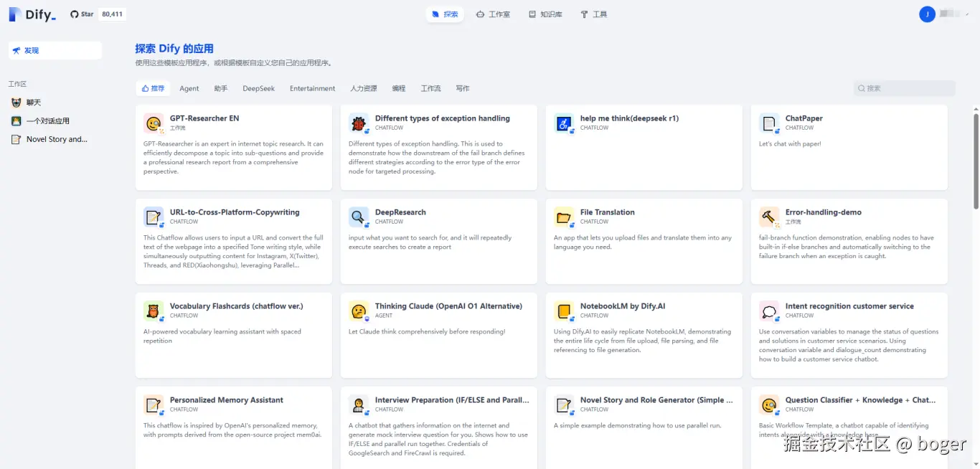Switch to the 探索 navigation tab
Screen dimensions: 980x469
click(x=445, y=14)
